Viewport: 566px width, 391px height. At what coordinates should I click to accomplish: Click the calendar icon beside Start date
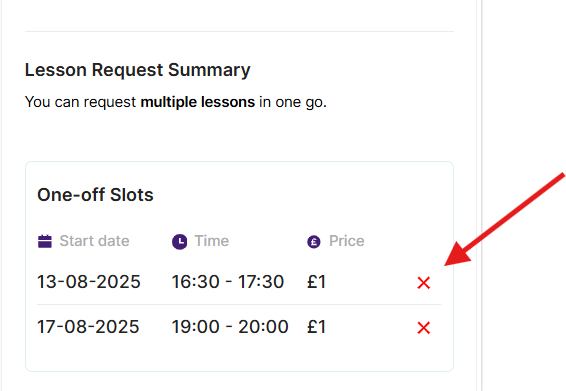45,241
